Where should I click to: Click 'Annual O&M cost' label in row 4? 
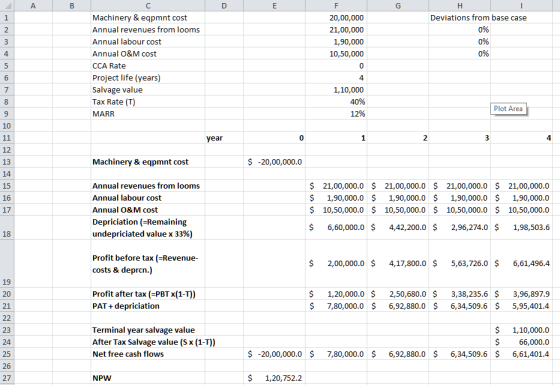pos(124,54)
